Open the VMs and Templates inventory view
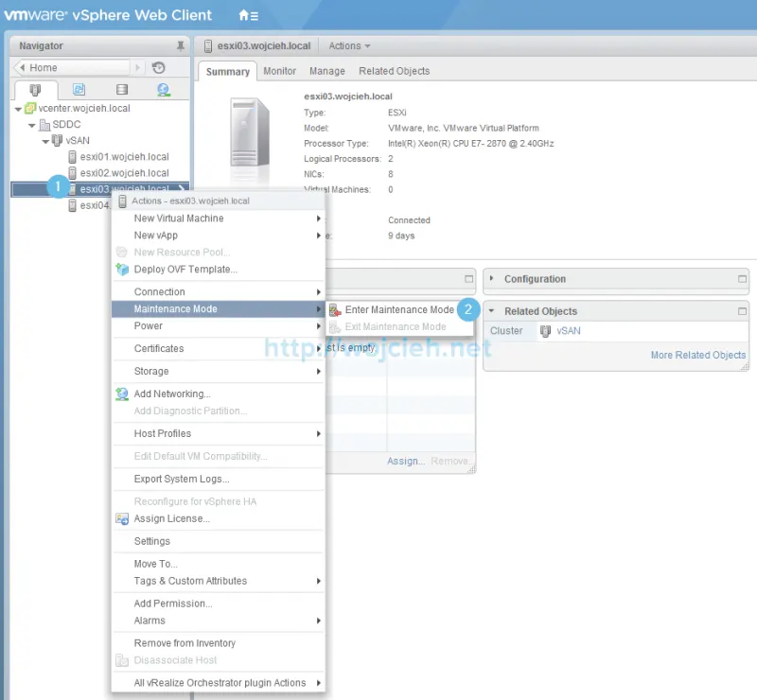 coord(79,89)
